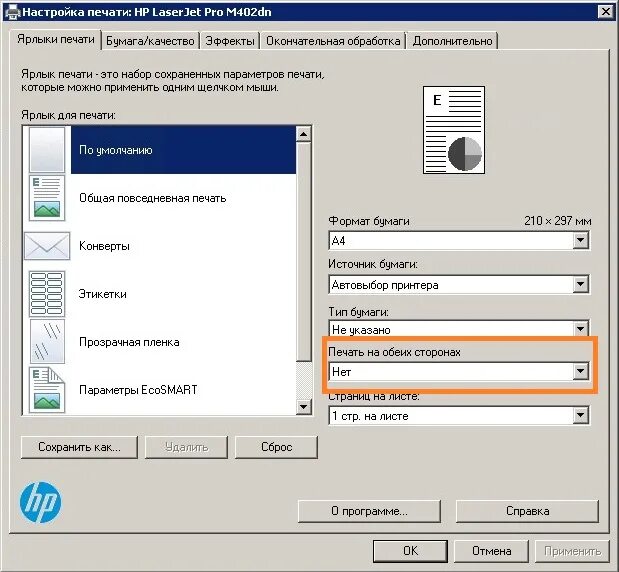Screen dimensions: 619x572
Task: Click the labels sheet icon for Этикетки
Action: (47, 294)
